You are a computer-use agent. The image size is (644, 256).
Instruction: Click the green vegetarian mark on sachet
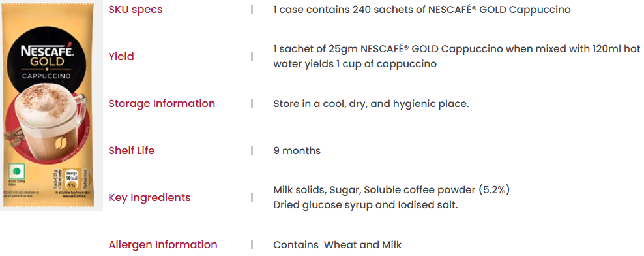pyautogui.click(x=17, y=172)
